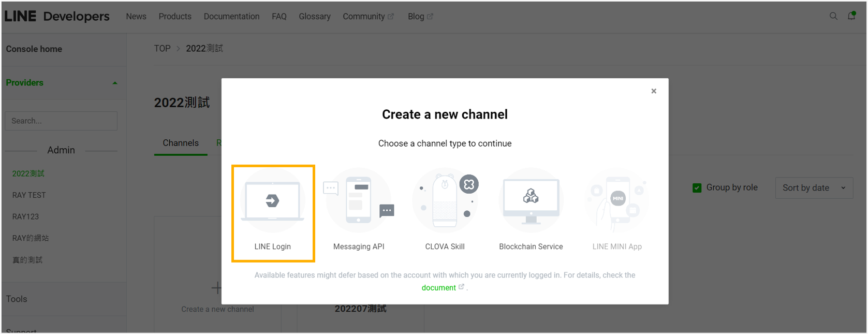Open the FAQ menu item
Screen dimensions: 868x334
(x=279, y=17)
